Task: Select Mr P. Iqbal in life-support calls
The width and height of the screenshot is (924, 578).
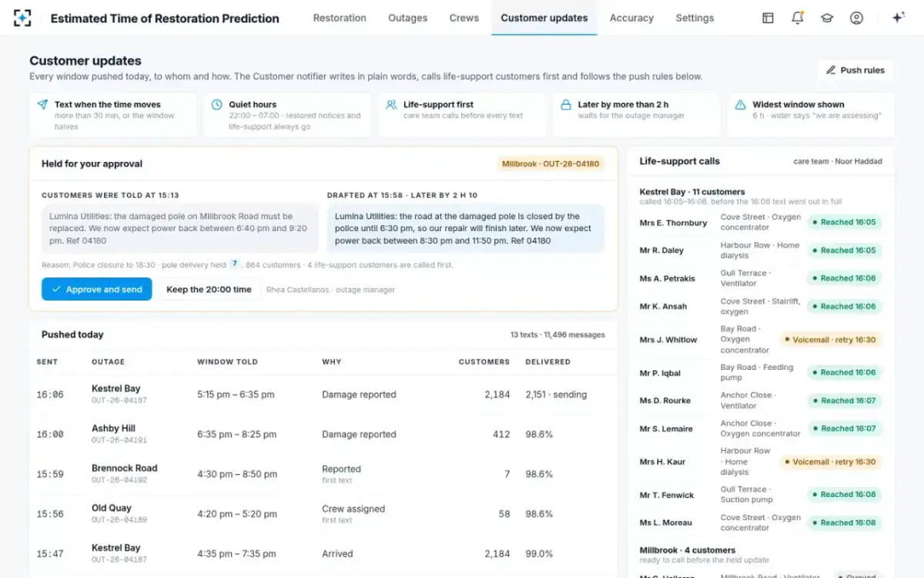Action: (660, 373)
